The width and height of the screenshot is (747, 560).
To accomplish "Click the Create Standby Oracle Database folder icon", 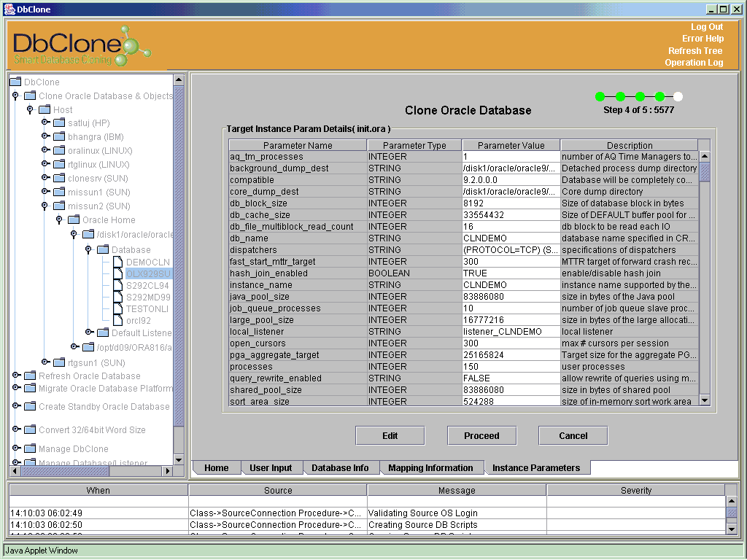I will click(30, 406).
